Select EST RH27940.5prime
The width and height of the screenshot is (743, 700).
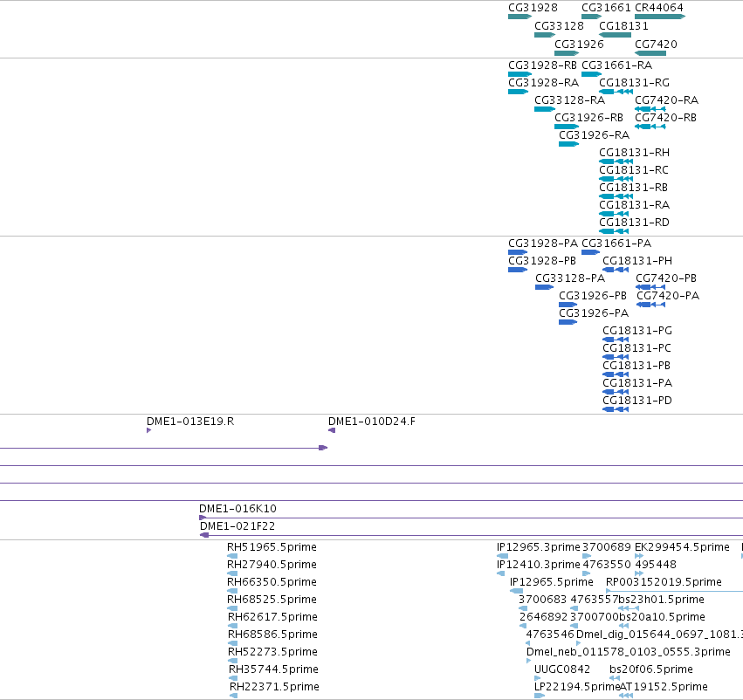pyautogui.click(x=272, y=565)
